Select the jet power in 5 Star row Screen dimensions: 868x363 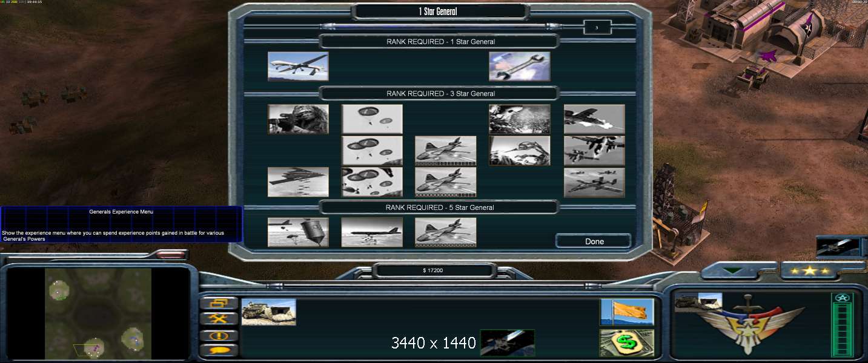[446, 232]
